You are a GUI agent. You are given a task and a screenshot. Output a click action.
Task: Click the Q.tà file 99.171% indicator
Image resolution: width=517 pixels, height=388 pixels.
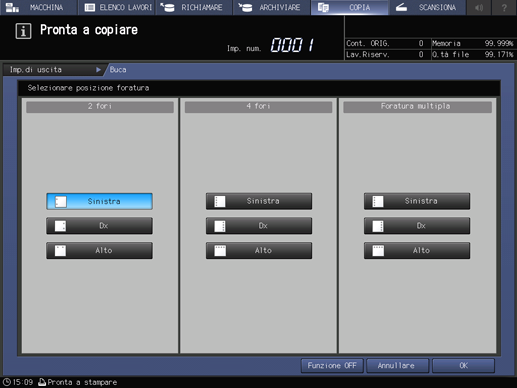click(x=473, y=54)
